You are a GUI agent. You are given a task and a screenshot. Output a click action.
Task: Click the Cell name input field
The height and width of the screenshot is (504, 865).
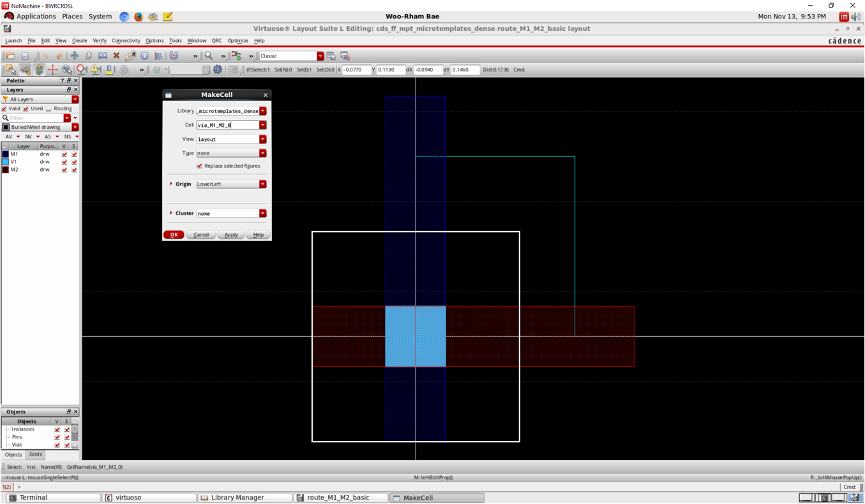[x=227, y=125]
